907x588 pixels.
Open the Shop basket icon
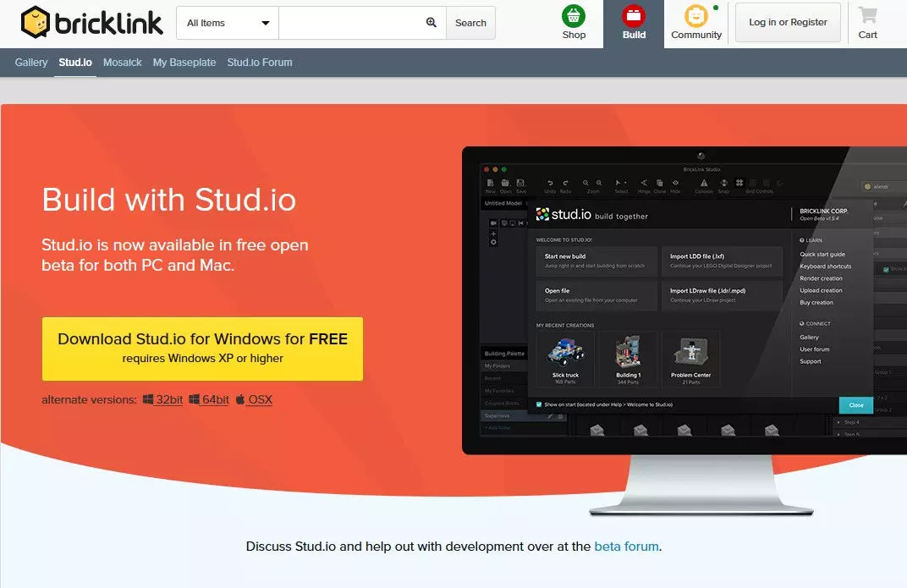coord(574,16)
